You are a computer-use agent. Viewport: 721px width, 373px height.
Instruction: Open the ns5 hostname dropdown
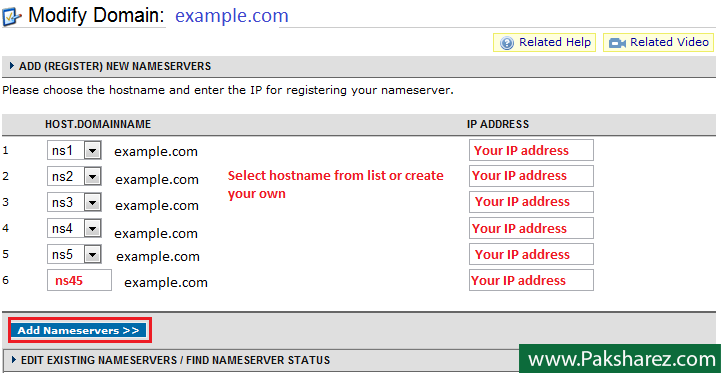point(92,254)
